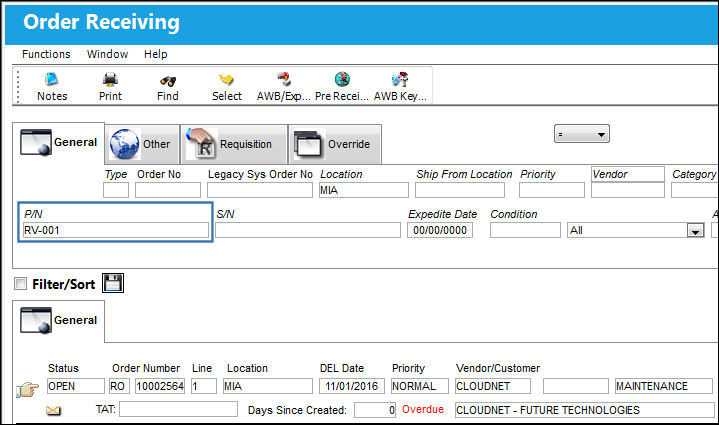Open the Pre Recei... toolbar icon
Screen dimensions: 719x425
coord(342,79)
